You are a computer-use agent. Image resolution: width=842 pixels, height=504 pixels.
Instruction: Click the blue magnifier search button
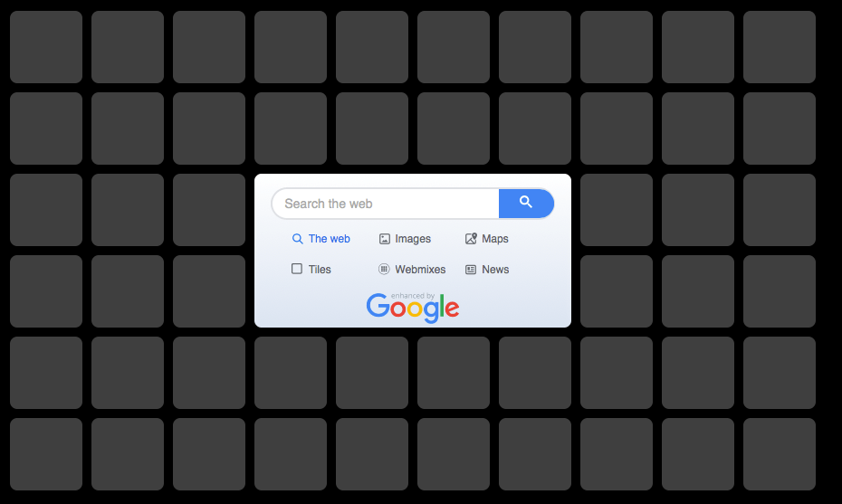(526, 204)
